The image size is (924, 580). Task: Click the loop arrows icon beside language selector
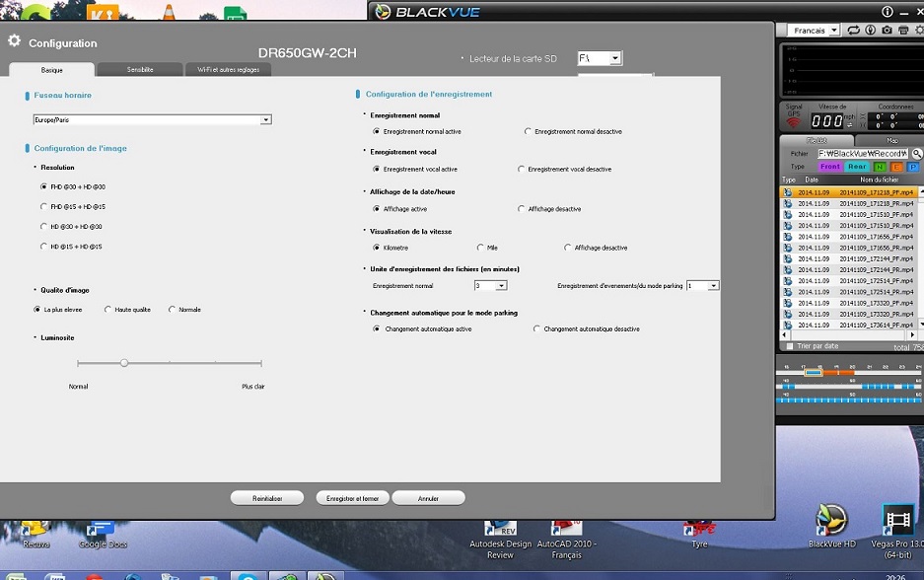pos(853,30)
